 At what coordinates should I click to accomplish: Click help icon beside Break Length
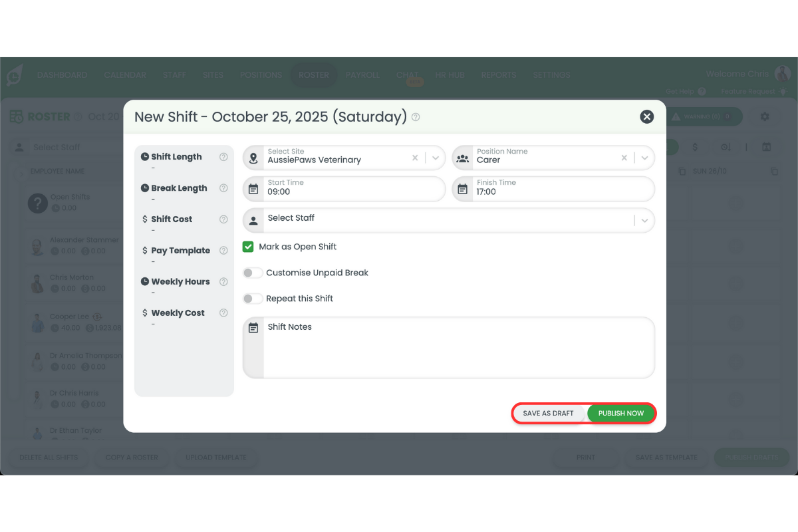pyautogui.click(x=223, y=188)
